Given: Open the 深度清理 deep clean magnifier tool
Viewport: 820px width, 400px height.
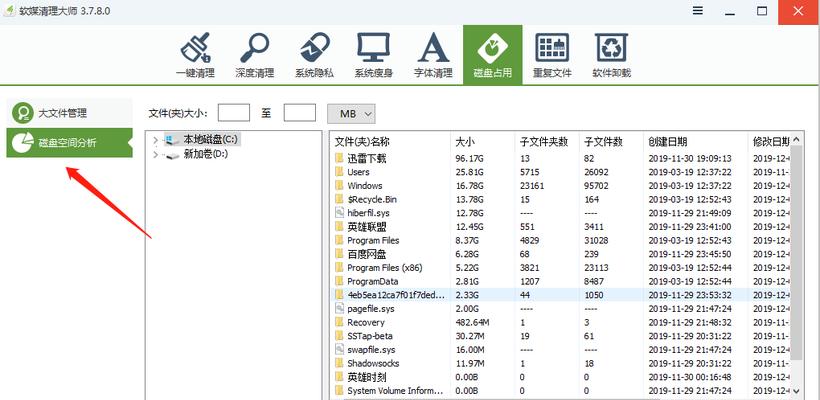Looking at the screenshot, I should click(255, 55).
